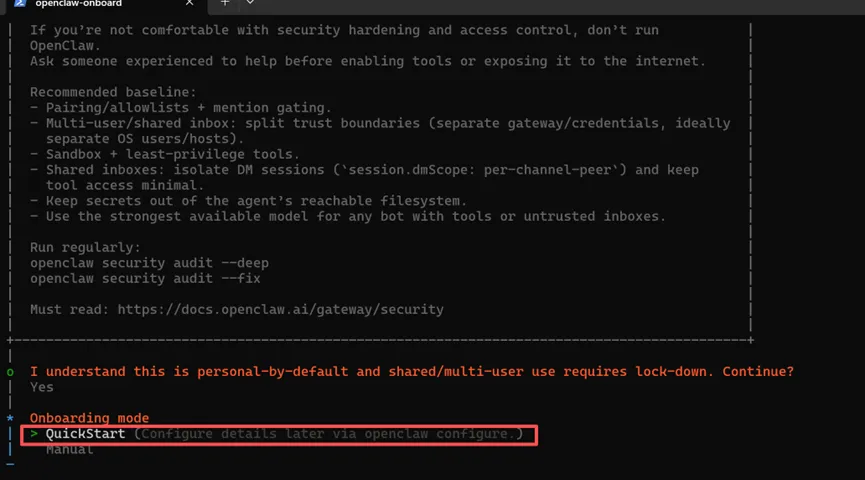Click the openclaw security audit --deep command
The image size is (865, 480).
tap(149, 263)
